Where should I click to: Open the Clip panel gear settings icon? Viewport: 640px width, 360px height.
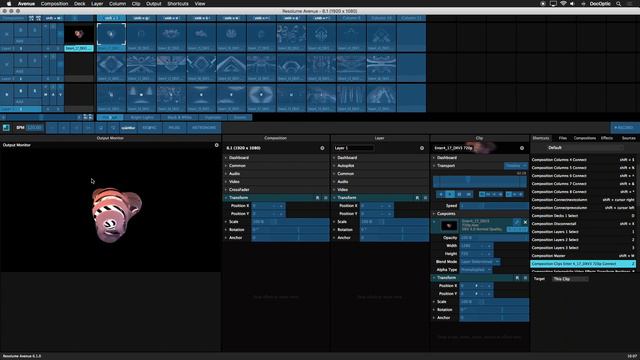pyautogui.click(x=522, y=148)
